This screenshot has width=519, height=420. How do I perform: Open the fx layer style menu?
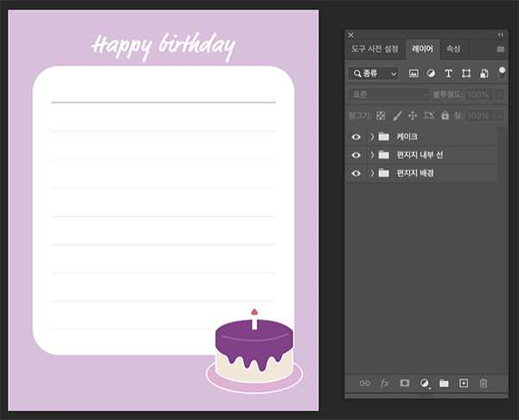point(385,384)
